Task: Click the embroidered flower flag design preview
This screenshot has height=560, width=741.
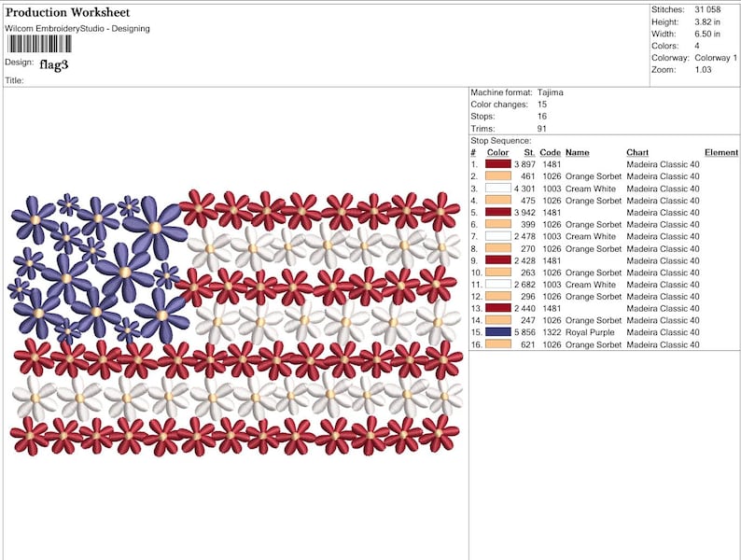Action: tap(235, 323)
